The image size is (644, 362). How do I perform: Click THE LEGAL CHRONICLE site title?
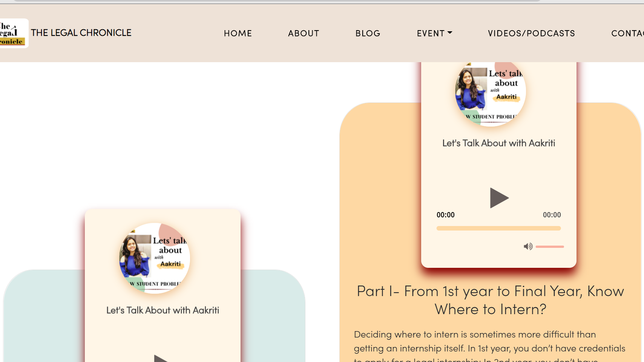(x=81, y=33)
